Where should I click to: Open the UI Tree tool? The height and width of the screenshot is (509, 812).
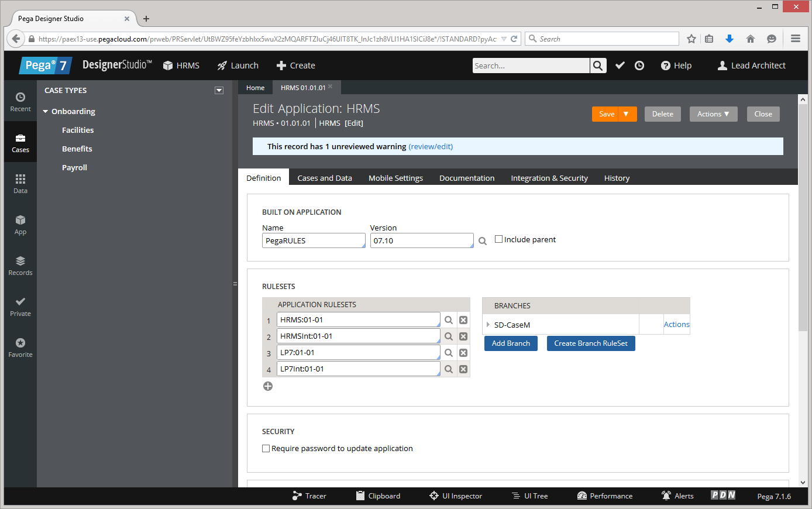(x=530, y=496)
